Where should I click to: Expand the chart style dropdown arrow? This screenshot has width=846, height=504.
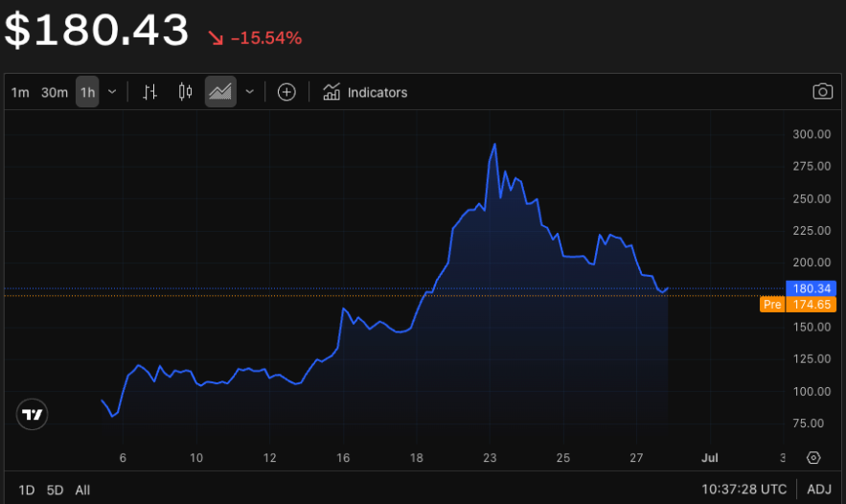click(x=250, y=92)
